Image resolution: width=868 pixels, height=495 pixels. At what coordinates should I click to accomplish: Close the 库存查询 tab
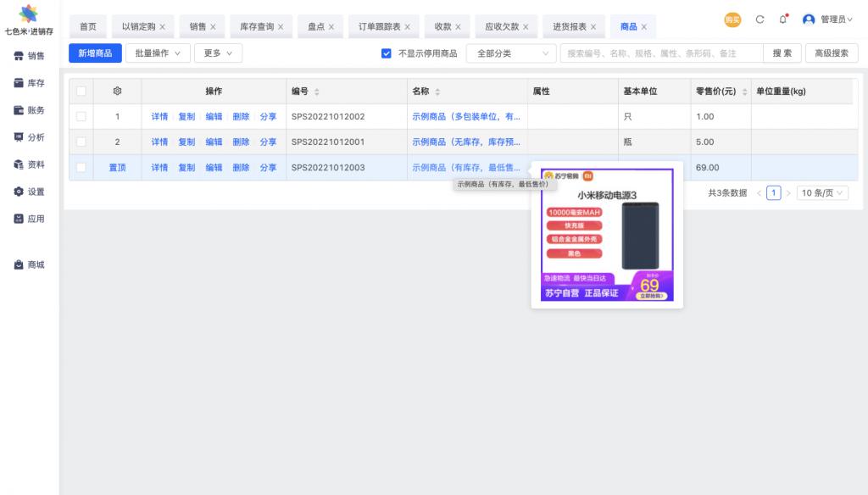point(281,26)
